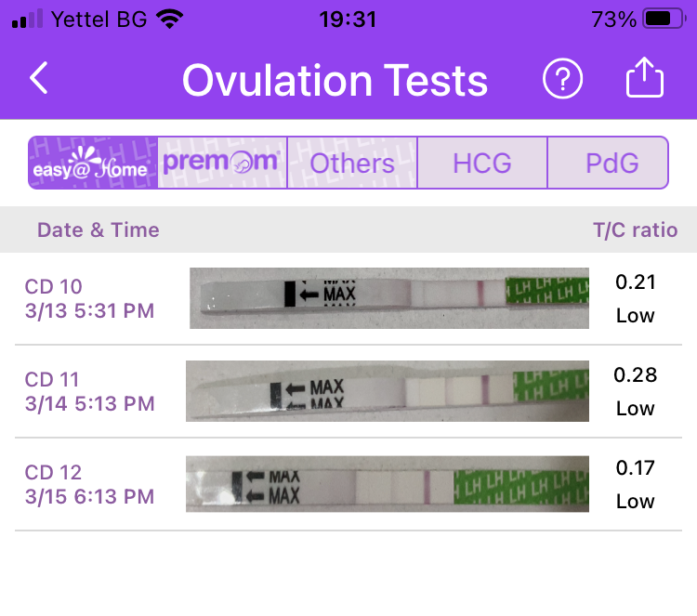Image resolution: width=697 pixels, height=616 pixels.
Task: Tap the 0.17 Low ratio result
Action: [636, 484]
